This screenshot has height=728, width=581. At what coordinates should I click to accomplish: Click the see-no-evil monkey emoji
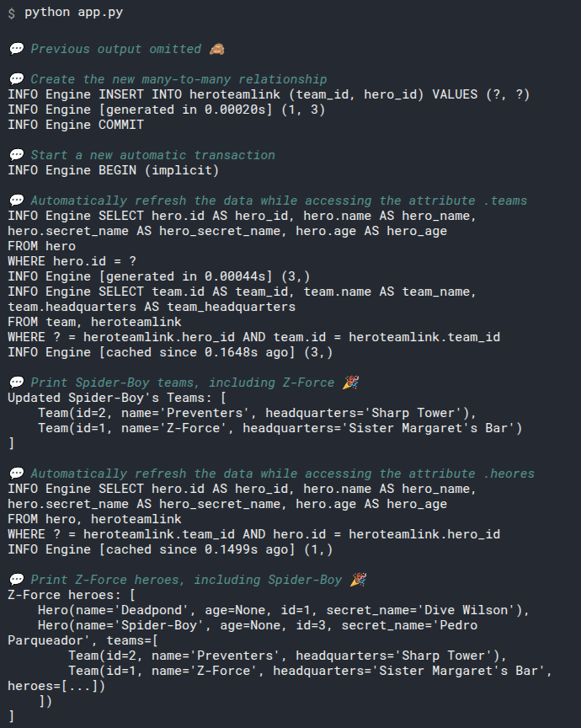(216, 49)
